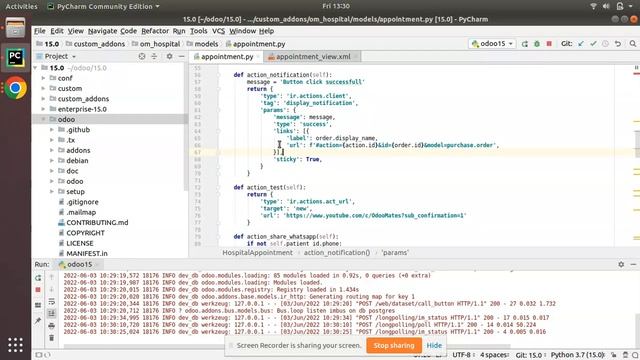The height and width of the screenshot is (360, 640).
Task: Hide the Project tool window
Action: [182, 56]
